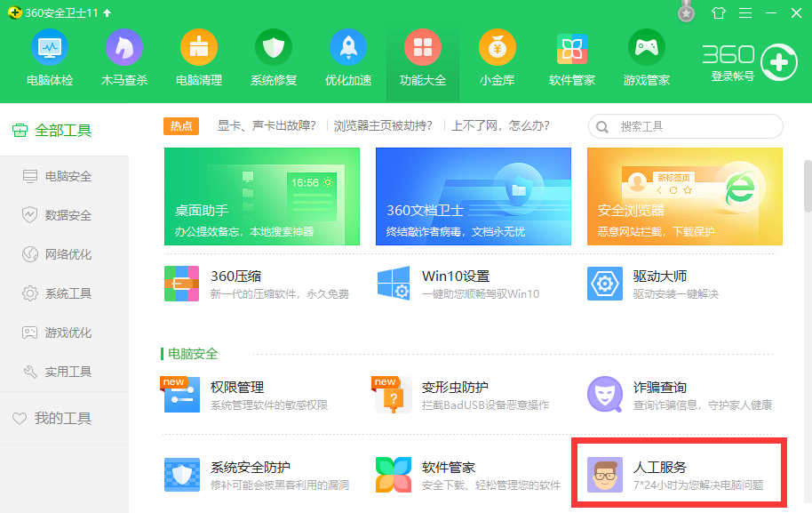The width and height of the screenshot is (812, 513).
Task: Open 游戏管家 gamepad icon
Action: [x=646, y=48]
